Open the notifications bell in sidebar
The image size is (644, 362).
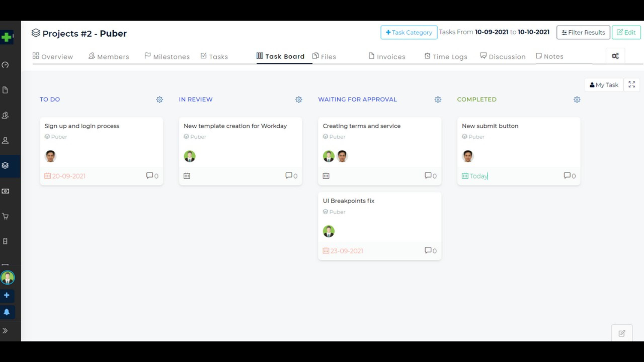tap(7, 312)
